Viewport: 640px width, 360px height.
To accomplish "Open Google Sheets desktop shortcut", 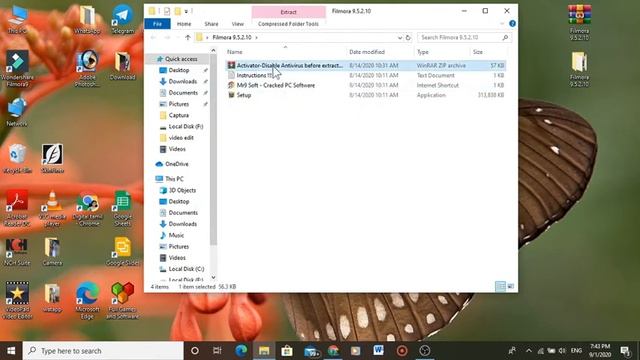I will (122, 208).
